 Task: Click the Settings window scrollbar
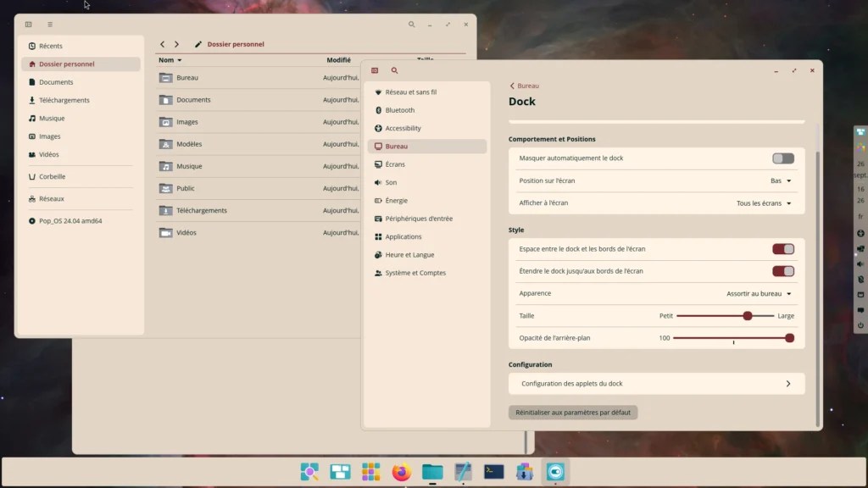pos(817,288)
